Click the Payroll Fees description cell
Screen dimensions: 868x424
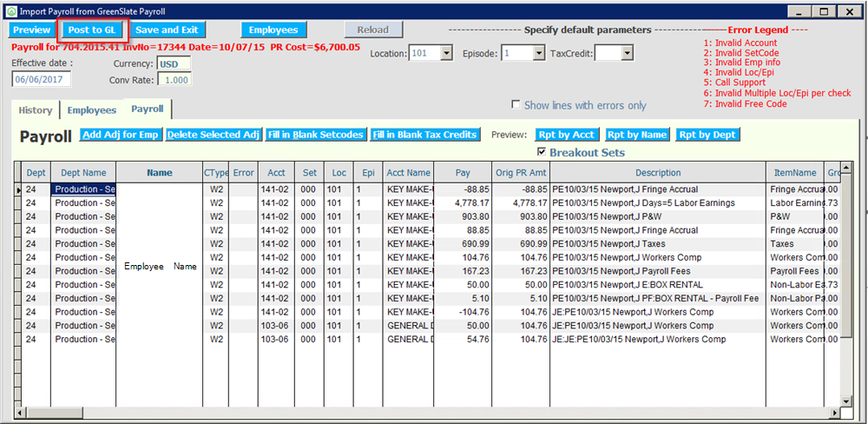[658, 271]
